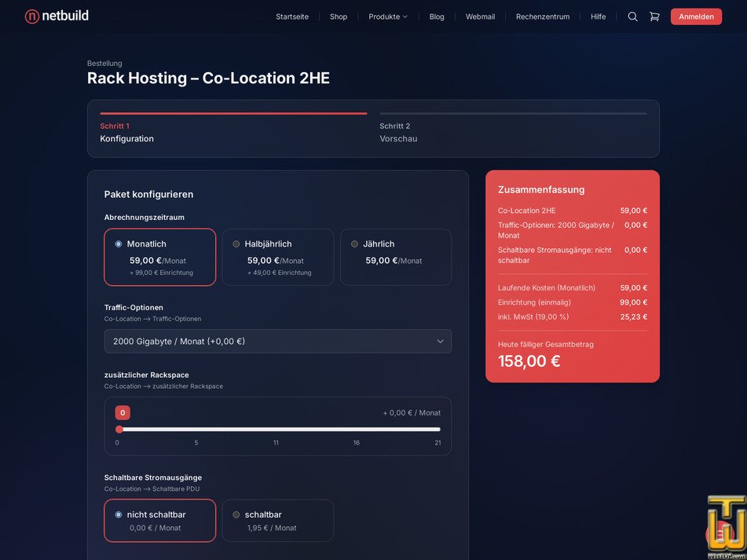Viewport: 747px width, 560px height.
Task: Go to Startseite in the navigation
Action: click(x=292, y=16)
